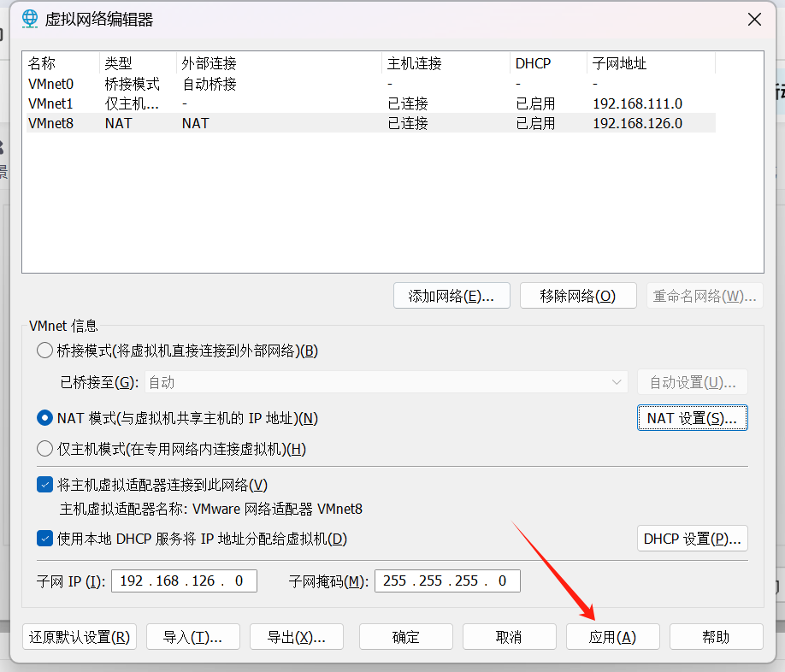Viewport: 785px width, 672px height.
Task: Select the VMnet8 row
Action: (371, 123)
